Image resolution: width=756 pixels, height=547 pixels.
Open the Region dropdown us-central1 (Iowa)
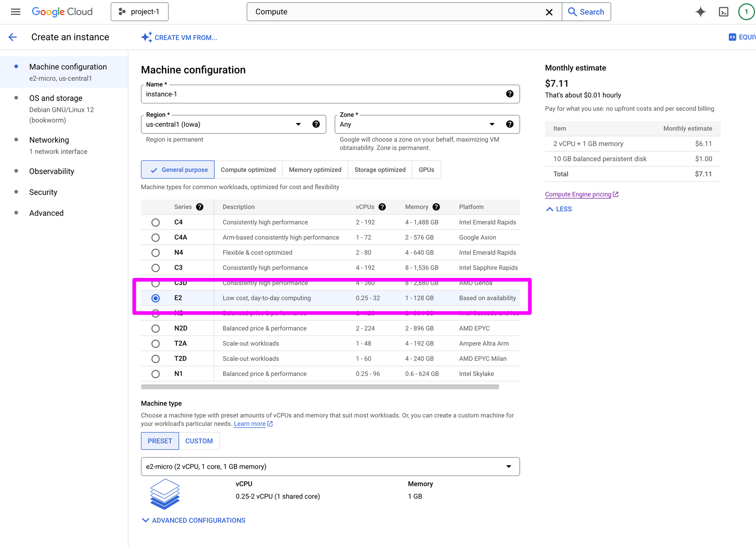(224, 124)
